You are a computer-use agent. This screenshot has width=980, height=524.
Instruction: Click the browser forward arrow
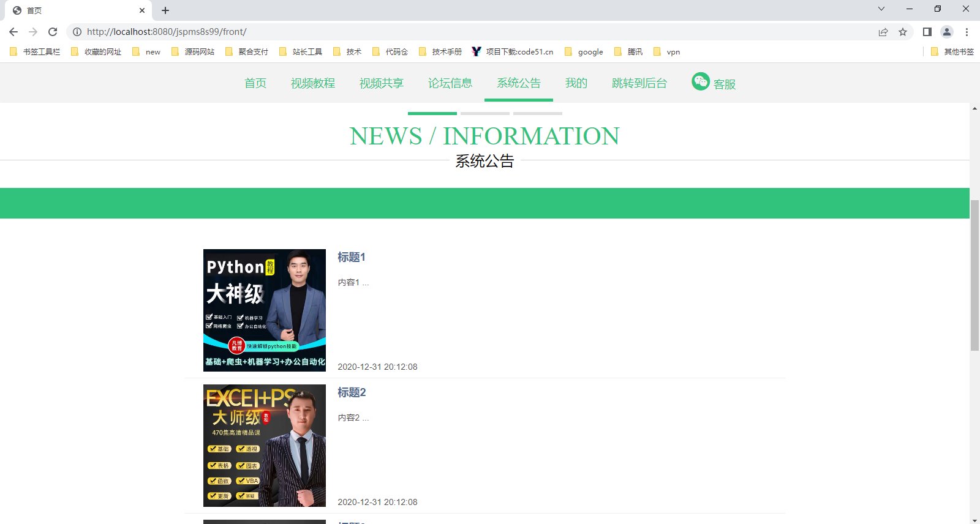click(x=33, y=32)
